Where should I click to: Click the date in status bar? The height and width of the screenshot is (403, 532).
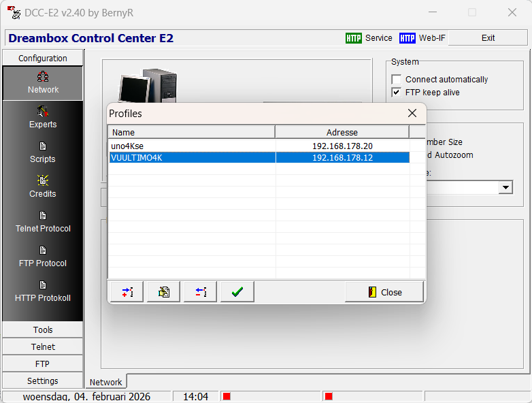point(86,397)
